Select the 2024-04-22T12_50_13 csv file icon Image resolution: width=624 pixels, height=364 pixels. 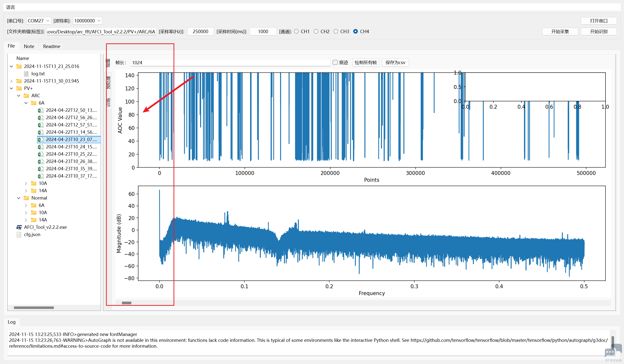click(41, 110)
